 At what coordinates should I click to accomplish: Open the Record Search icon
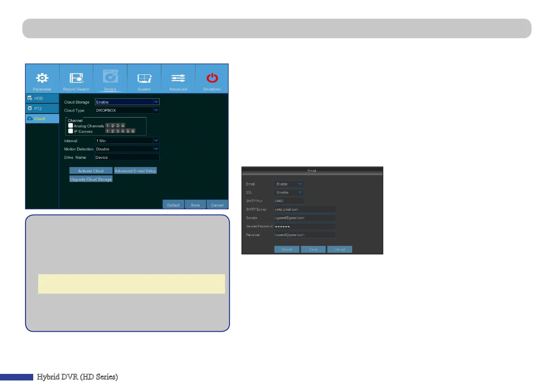pos(76,78)
